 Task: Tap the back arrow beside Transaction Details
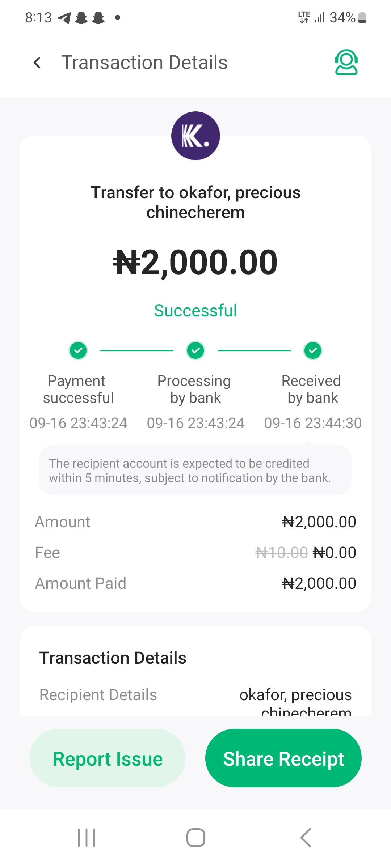(37, 63)
